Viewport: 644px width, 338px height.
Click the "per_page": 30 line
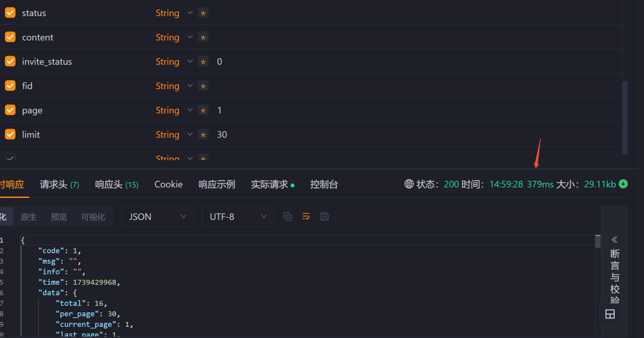pos(88,314)
